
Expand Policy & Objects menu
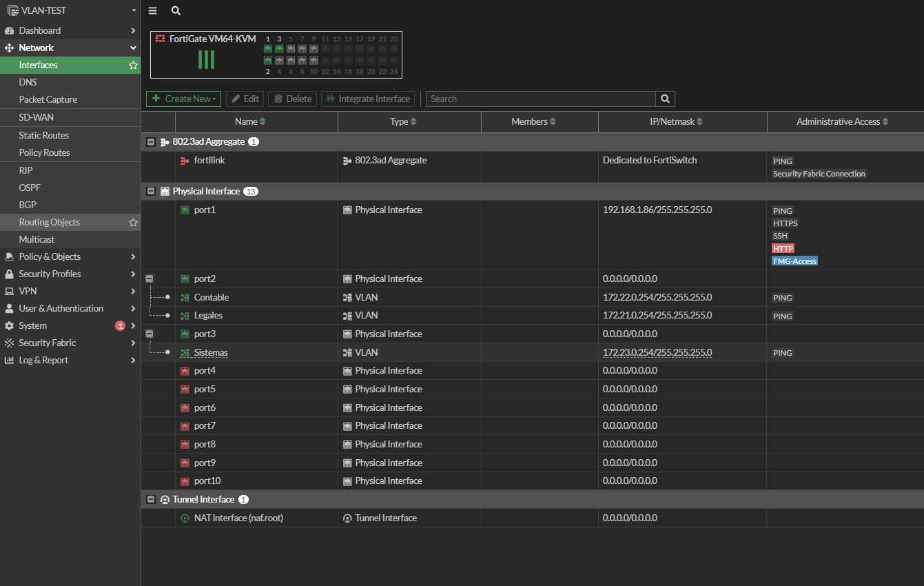coord(69,257)
